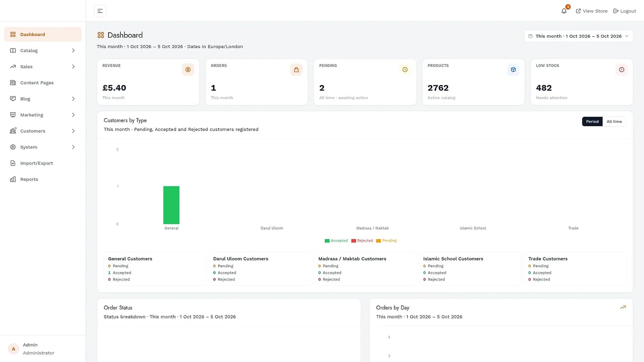Click the System gear icon
Screen dimensions: 644x362
click(13, 147)
